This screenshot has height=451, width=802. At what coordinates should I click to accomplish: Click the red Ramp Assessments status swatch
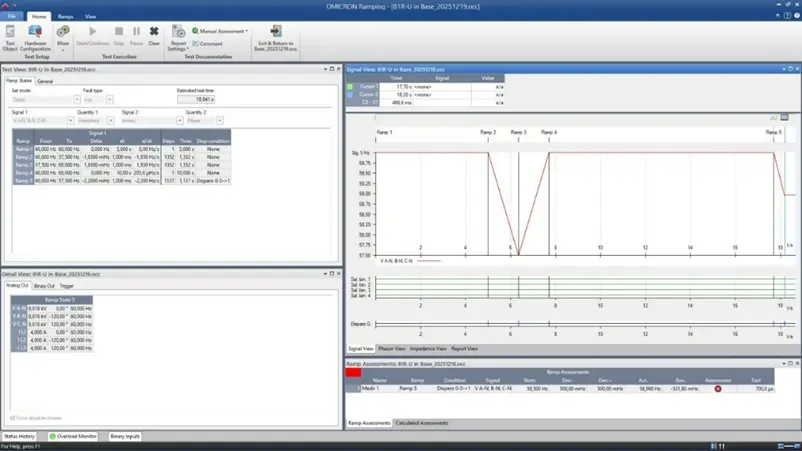[353, 372]
